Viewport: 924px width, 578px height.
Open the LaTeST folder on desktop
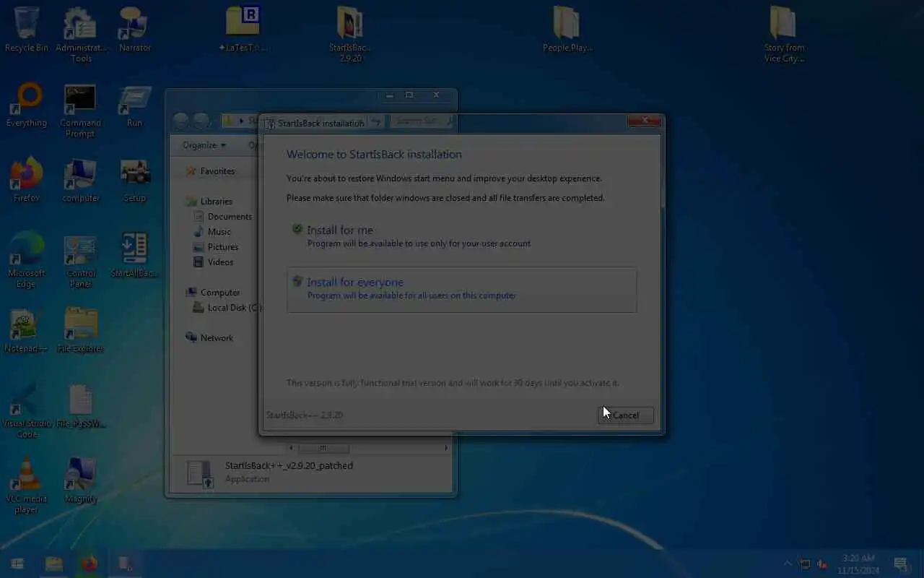243,29
